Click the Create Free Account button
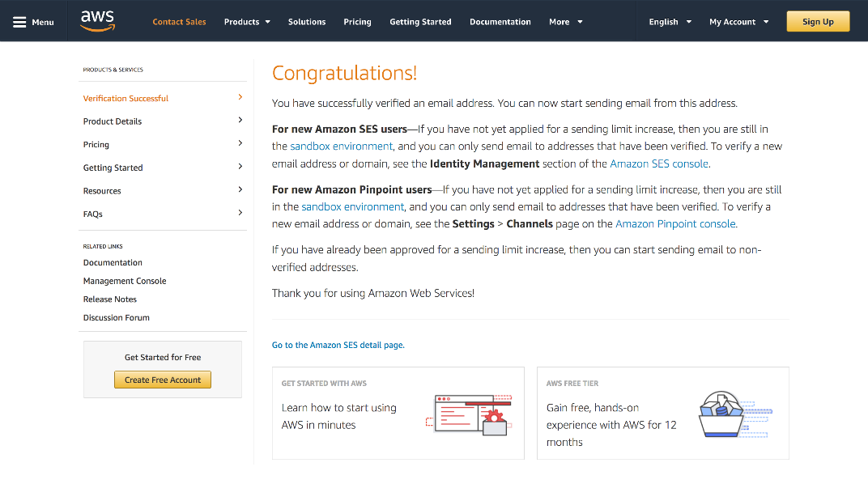This screenshot has height=484, width=868. (x=163, y=380)
